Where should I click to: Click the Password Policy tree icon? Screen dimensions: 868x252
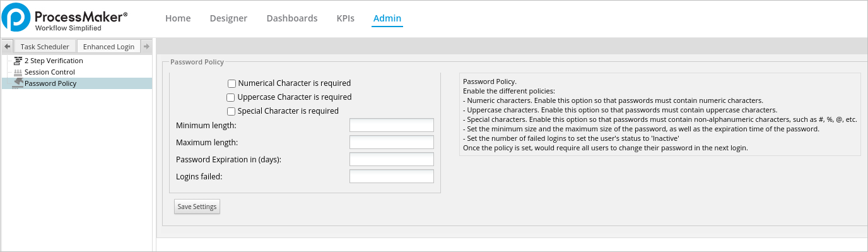pos(18,83)
